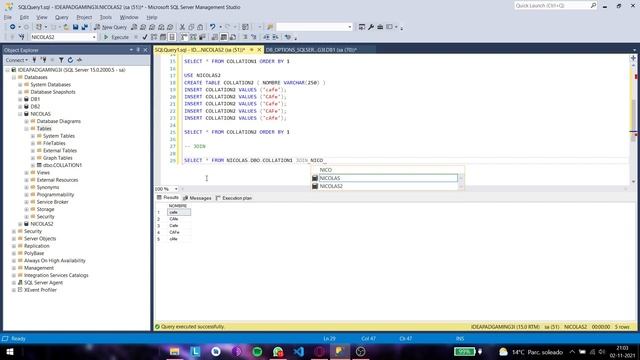Click the Open File folder icon

coord(66,27)
